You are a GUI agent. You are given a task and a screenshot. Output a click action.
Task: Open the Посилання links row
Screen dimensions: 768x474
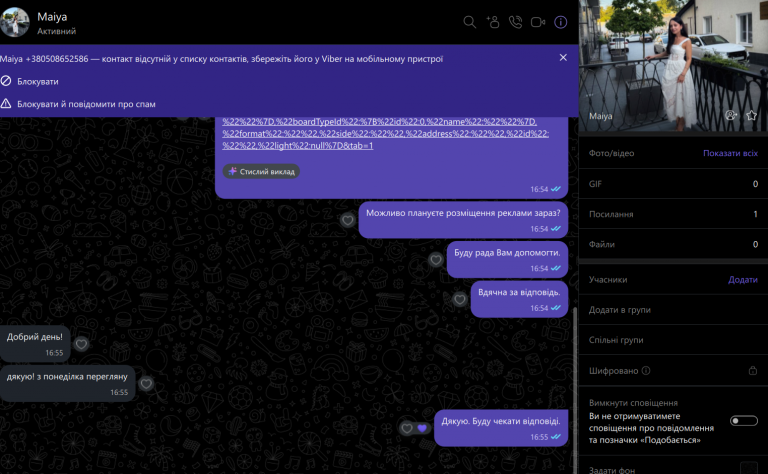[x=673, y=214]
